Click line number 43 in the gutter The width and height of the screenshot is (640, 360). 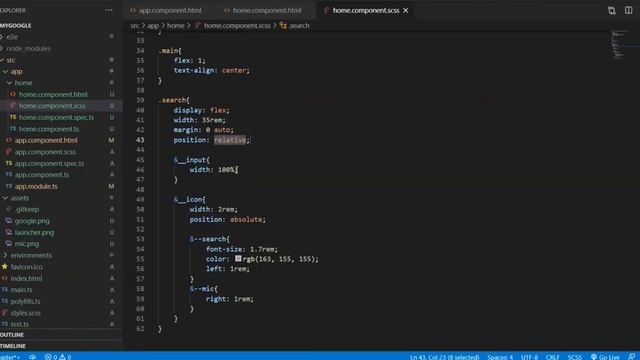(140, 140)
